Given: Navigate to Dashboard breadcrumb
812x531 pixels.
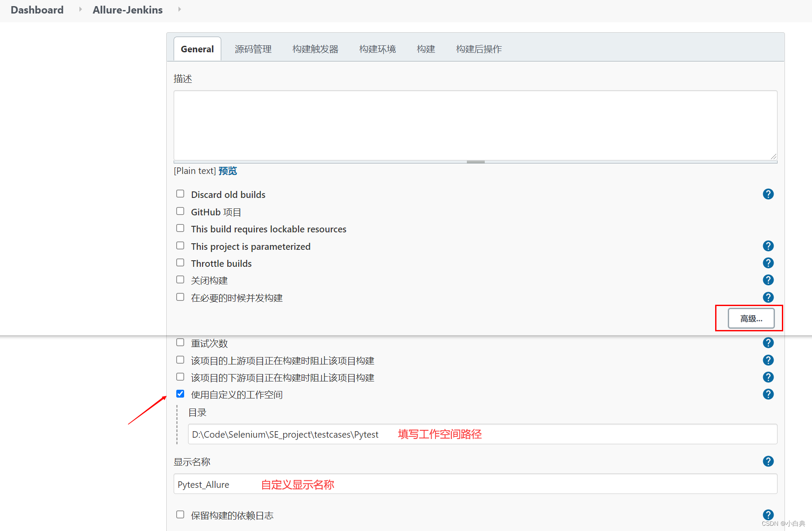Looking at the screenshot, I should coord(37,10).
